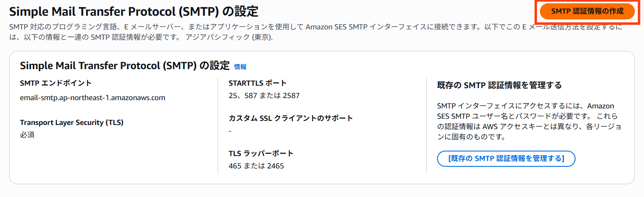Click the large page title heading at top
644x197 pixels.
(x=134, y=11)
